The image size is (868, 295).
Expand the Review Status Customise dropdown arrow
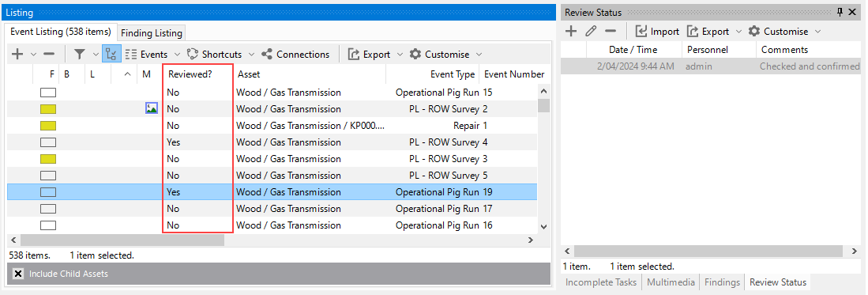(x=817, y=32)
